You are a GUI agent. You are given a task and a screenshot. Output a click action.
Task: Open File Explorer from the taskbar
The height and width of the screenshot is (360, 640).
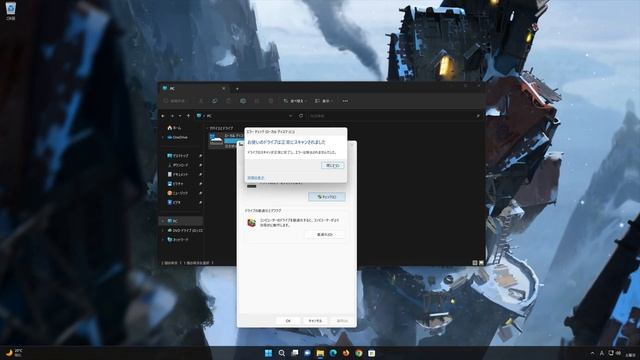point(320,353)
